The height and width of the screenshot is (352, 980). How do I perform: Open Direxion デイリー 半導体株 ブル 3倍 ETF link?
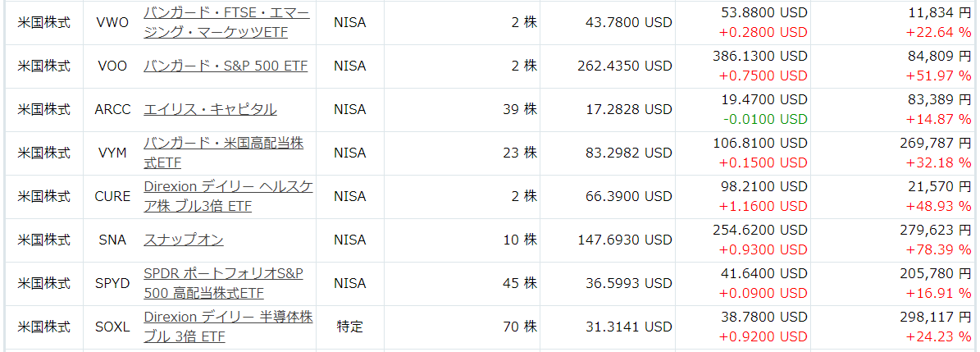tap(228, 327)
